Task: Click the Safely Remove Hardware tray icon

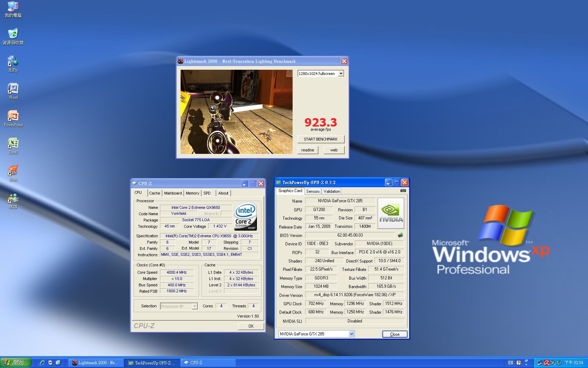Action: [559, 363]
